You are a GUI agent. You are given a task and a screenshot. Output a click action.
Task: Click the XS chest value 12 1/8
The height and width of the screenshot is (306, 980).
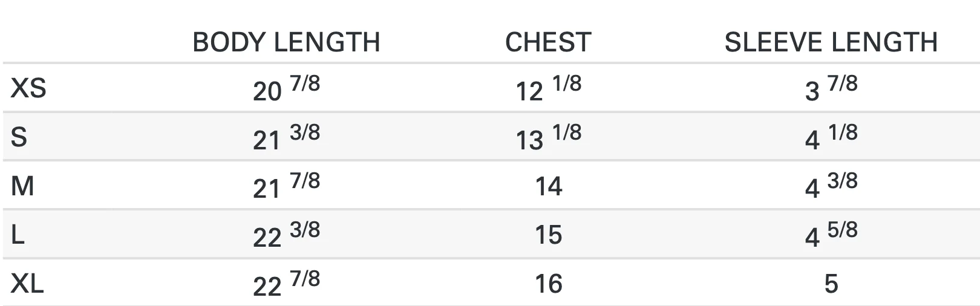pyautogui.click(x=548, y=88)
